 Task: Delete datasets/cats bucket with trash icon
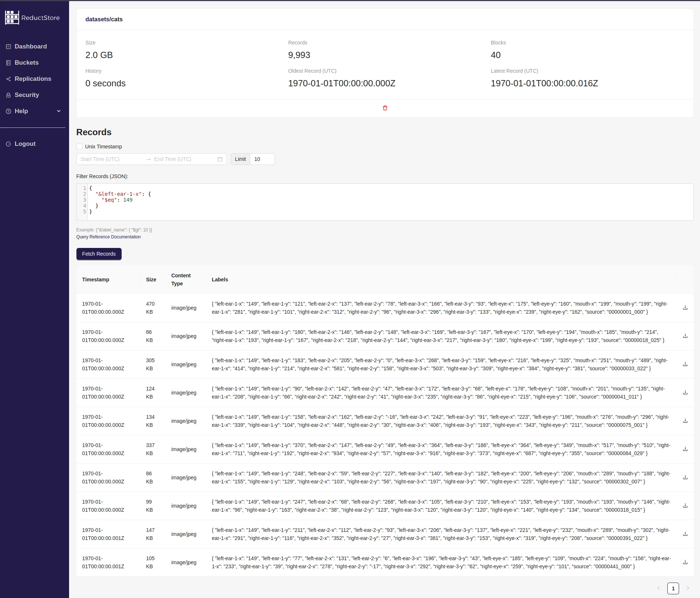(384, 108)
